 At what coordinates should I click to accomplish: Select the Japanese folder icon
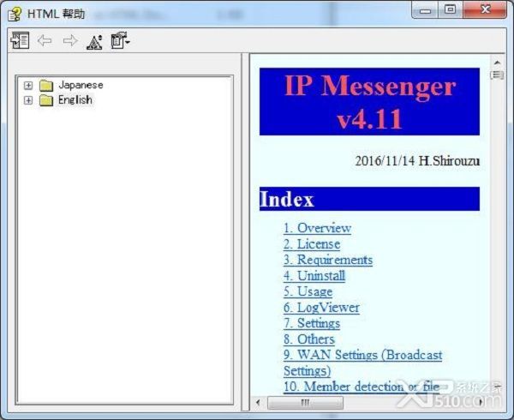46,85
